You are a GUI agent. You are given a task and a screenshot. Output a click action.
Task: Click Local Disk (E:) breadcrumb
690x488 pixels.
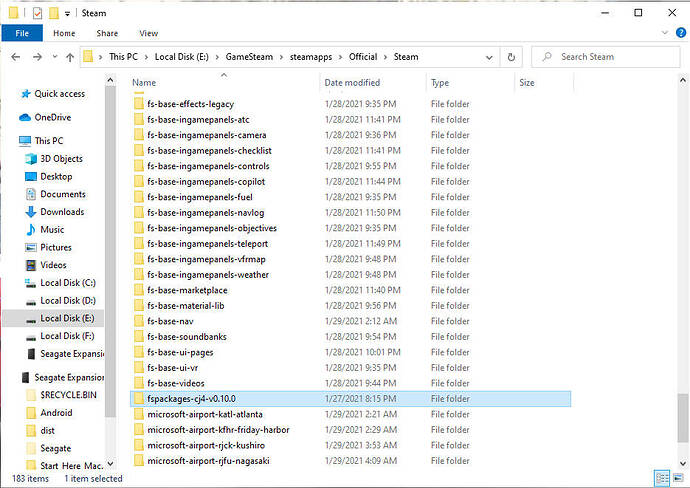(x=182, y=57)
